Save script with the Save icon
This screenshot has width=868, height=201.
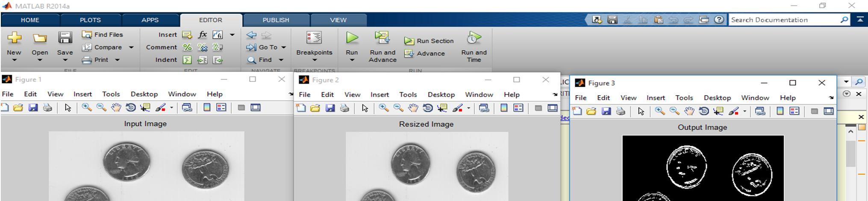point(65,38)
